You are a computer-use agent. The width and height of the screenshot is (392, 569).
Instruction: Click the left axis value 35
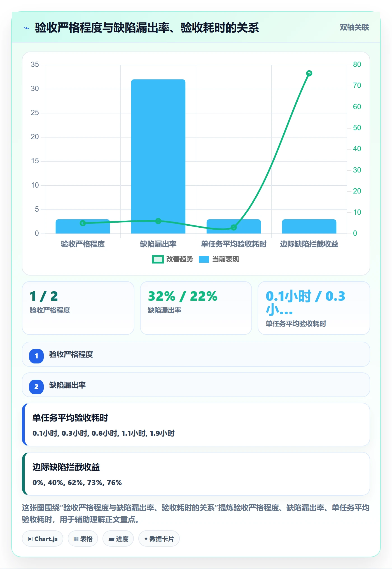coord(35,64)
